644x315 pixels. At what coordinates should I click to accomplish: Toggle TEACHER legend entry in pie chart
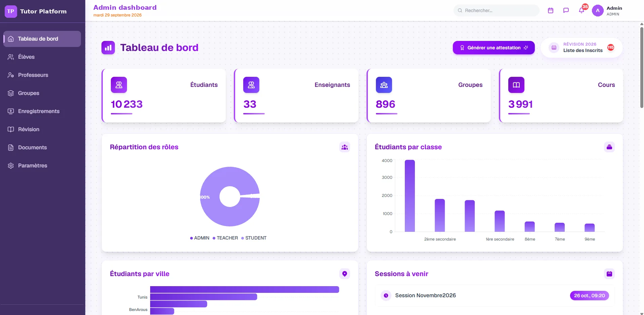pos(225,238)
